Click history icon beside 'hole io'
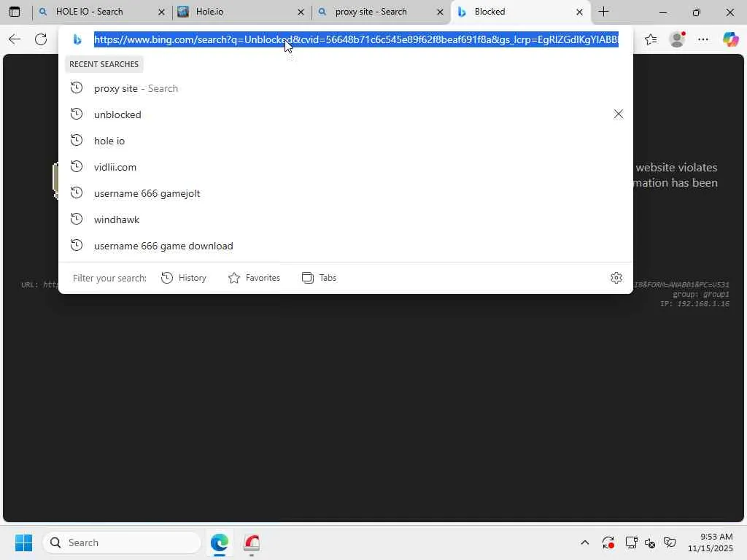The image size is (747, 560). click(x=77, y=140)
